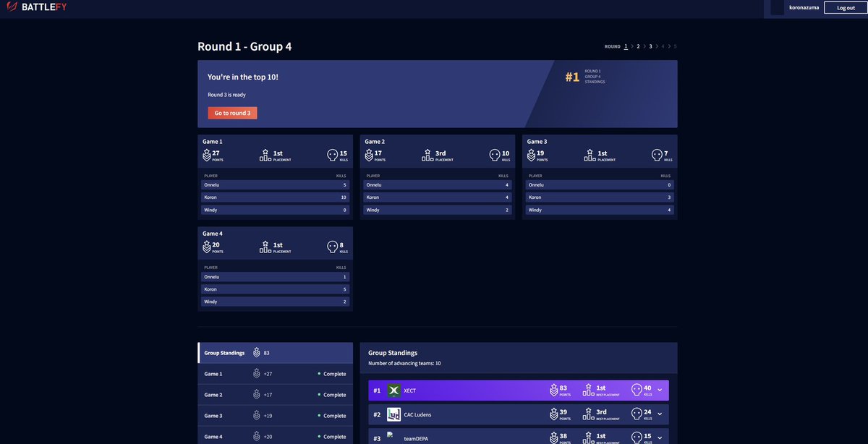The image size is (868, 444).
Task: Click the points icon beside +27 in sidebar
Action: tap(256, 374)
